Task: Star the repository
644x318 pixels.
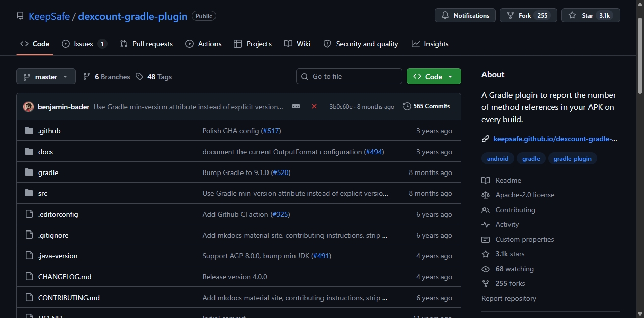Action: tap(591, 16)
